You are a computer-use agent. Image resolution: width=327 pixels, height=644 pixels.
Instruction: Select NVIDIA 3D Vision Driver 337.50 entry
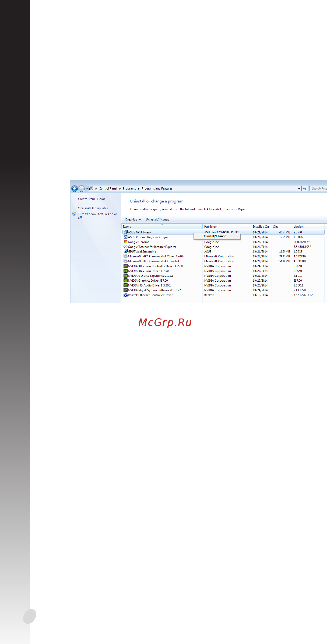tap(148, 271)
